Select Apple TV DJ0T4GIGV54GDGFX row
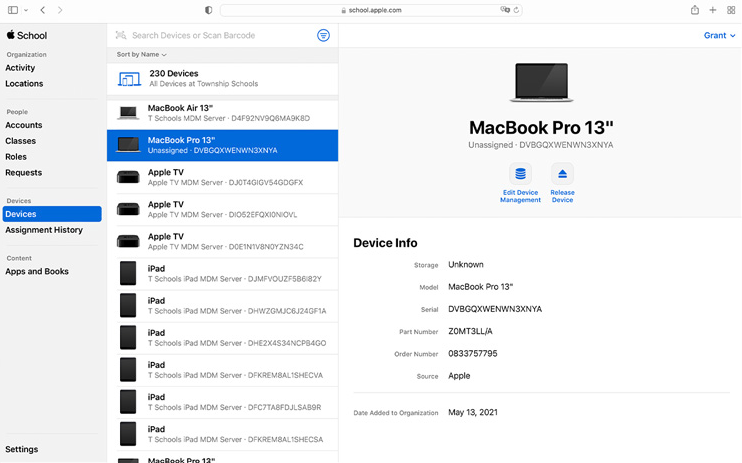 [x=222, y=178]
